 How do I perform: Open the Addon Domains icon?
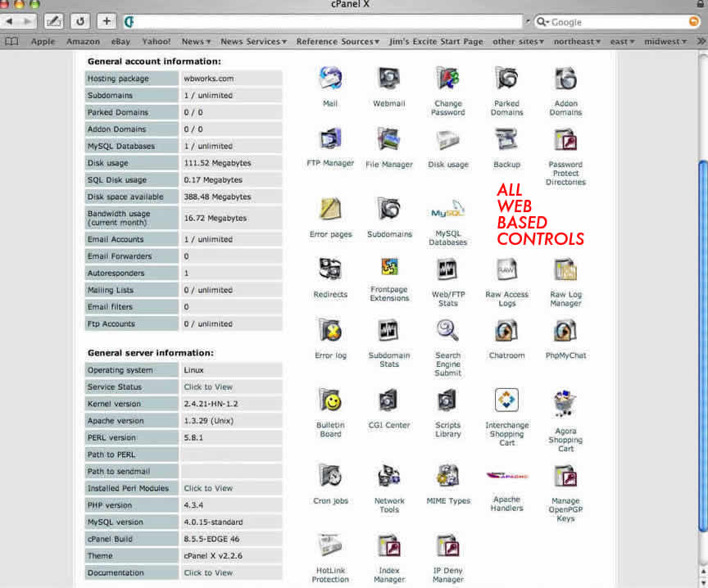click(565, 79)
